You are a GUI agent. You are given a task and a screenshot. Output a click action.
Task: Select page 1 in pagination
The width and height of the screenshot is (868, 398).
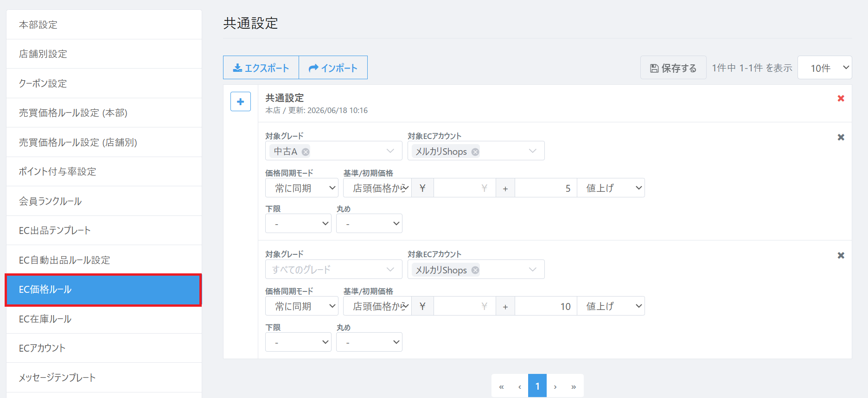click(x=537, y=386)
